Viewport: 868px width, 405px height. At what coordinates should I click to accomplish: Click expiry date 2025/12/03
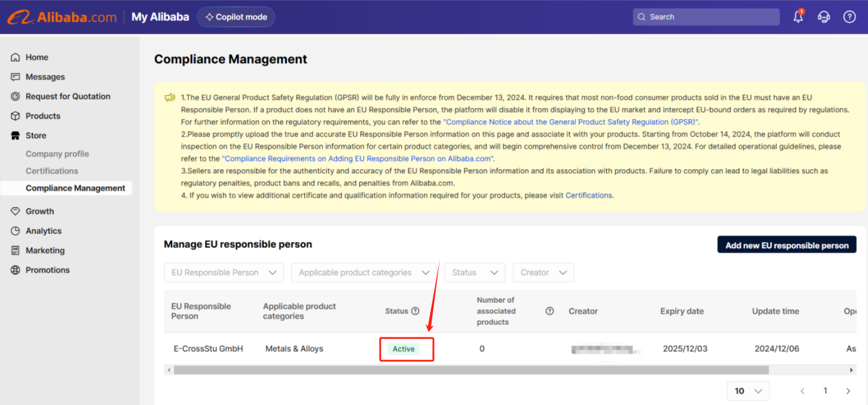(x=685, y=349)
